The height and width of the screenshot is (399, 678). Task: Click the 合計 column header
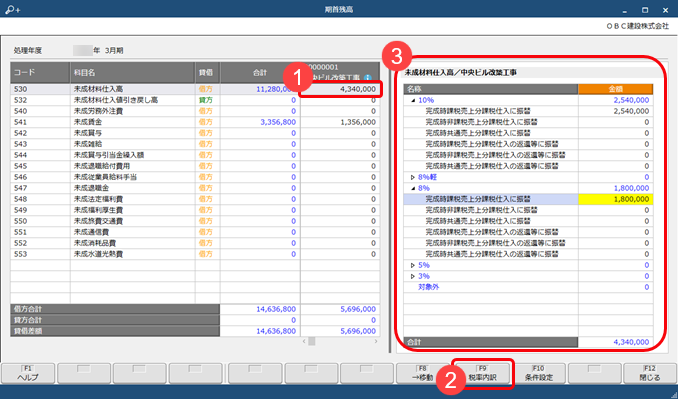click(260, 73)
